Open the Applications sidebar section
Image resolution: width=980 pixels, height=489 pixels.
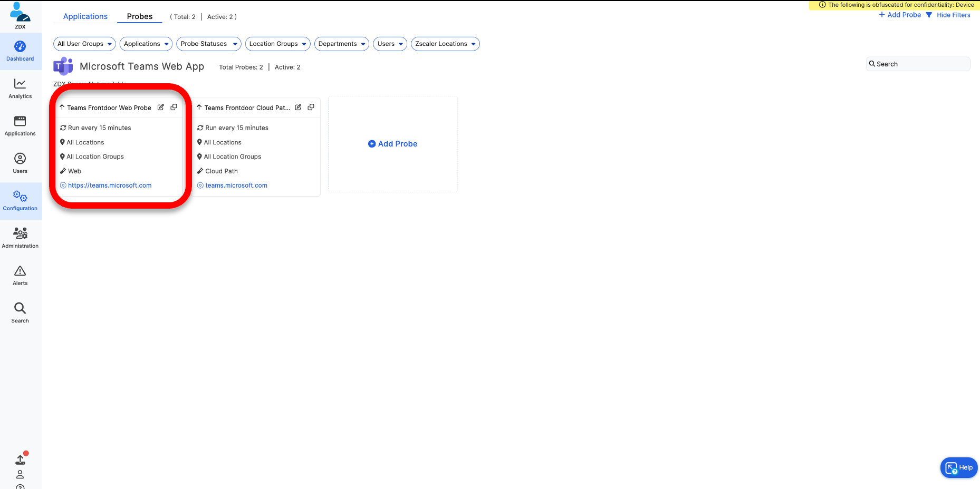[20, 126]
